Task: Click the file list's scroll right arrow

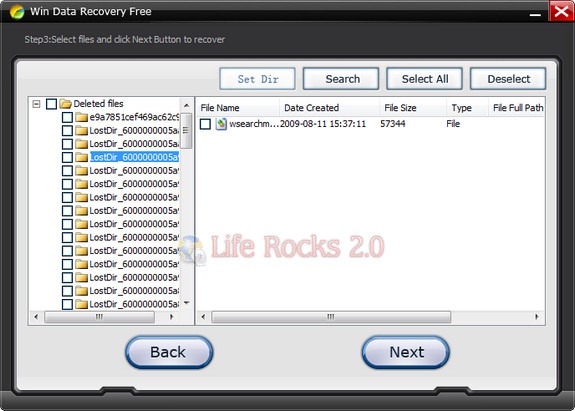Action: click(x=537, y=317)
